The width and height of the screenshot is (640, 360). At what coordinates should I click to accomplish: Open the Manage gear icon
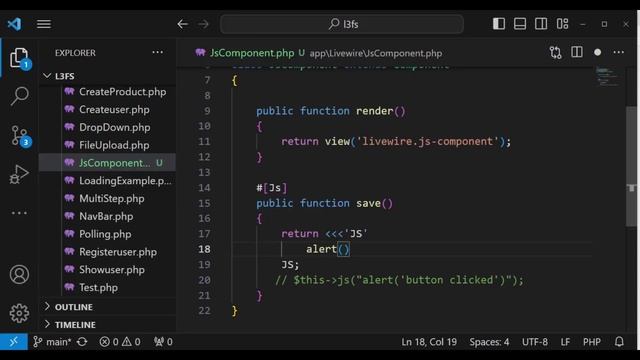click(x=19, y=313)
